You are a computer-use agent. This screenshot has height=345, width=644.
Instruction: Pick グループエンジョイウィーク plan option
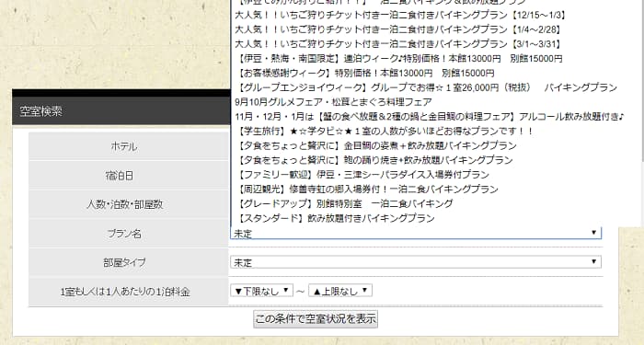pos(436,87)
